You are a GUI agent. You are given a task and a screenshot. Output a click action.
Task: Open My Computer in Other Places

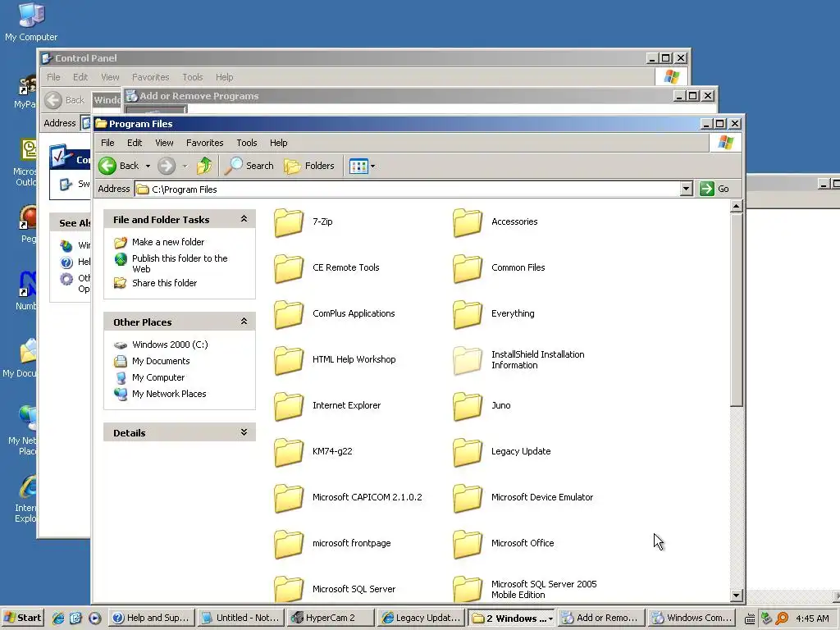click(158, 377)
